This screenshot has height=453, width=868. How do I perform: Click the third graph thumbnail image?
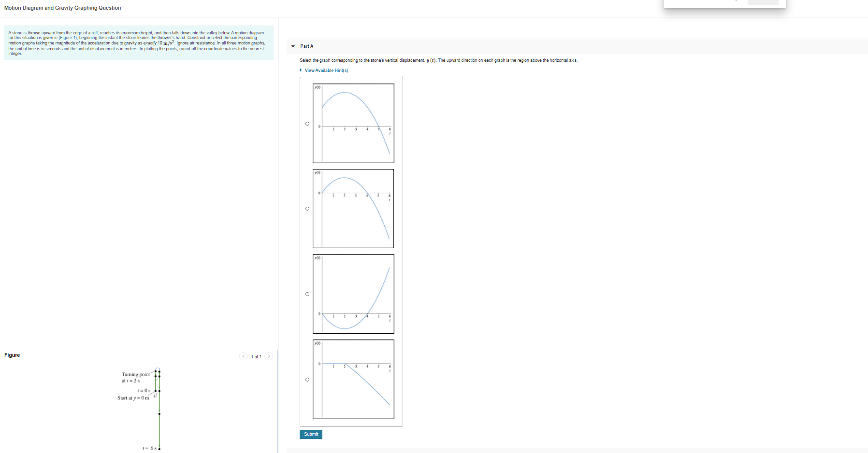(353, 294)
